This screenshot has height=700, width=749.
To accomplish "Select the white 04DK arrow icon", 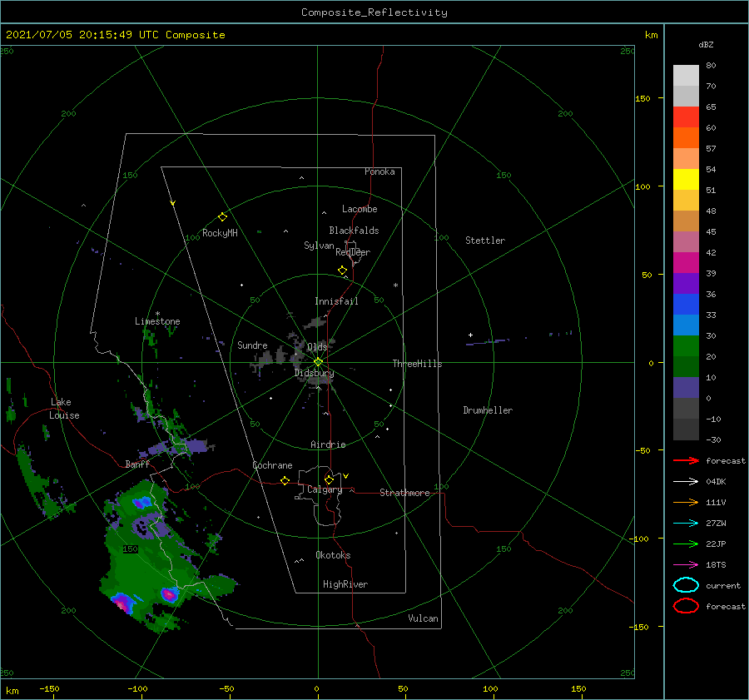I will click(x=686, y=482).
